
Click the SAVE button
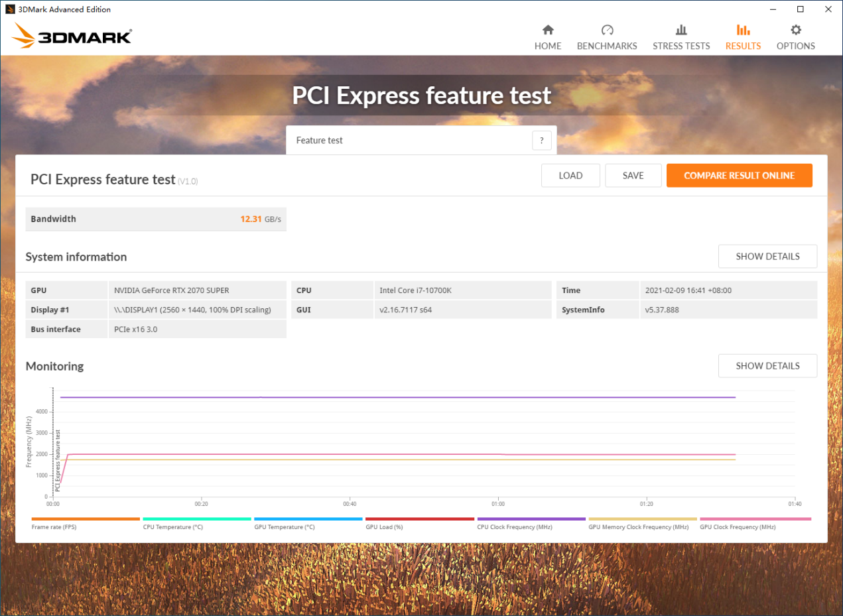pos(633,176)
